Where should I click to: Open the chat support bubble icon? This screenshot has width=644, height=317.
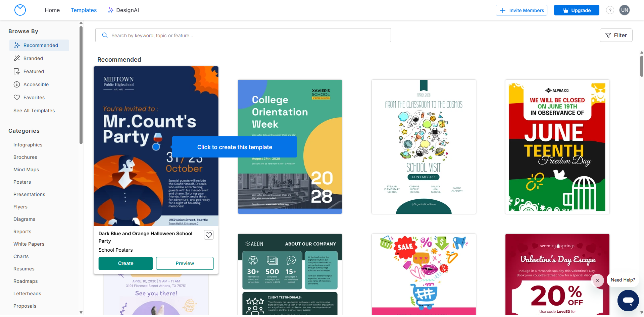628,301
